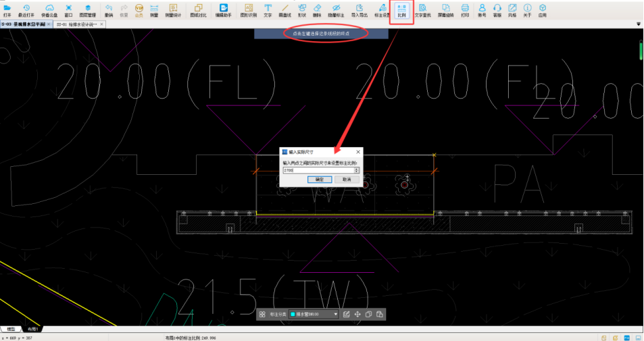
Task: Select the 文字 text annotation tool
Action: pos(268,9)
